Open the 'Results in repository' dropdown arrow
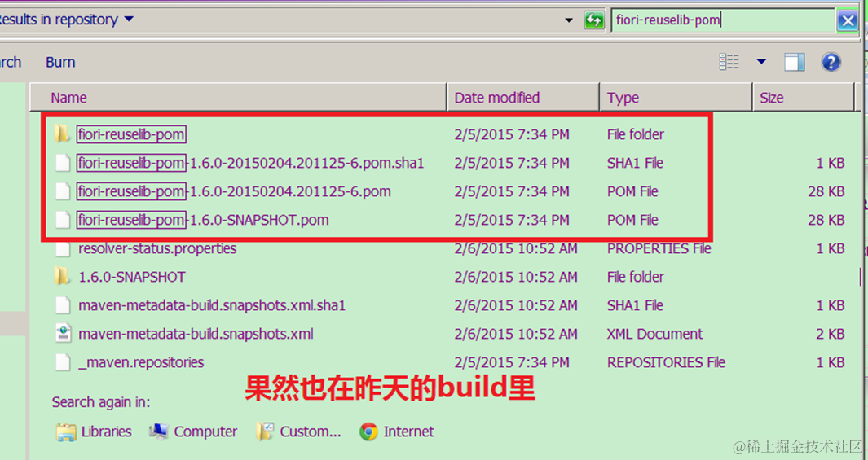This screenshot has width=868, height=460. 129,20
